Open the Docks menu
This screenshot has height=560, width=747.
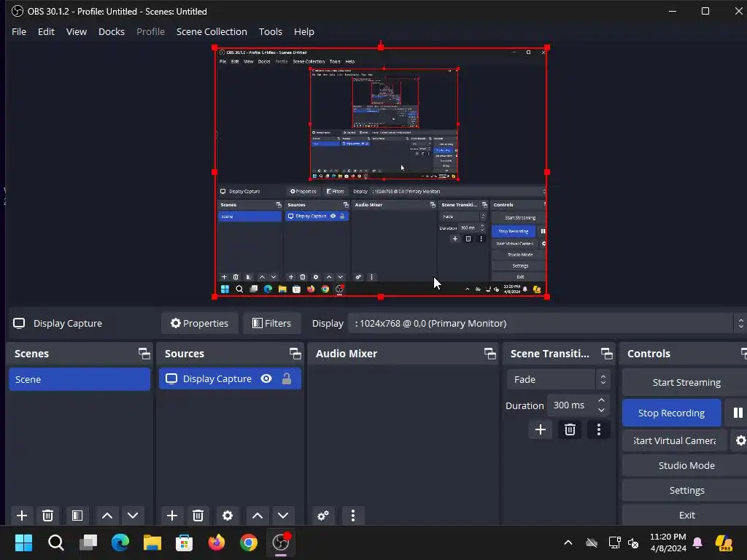[112, 31]
